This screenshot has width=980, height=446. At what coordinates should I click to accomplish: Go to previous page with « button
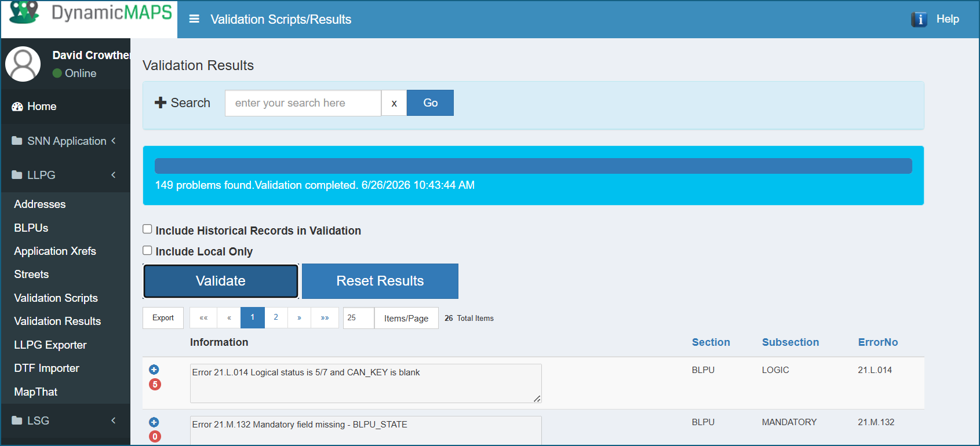(229, 317)
